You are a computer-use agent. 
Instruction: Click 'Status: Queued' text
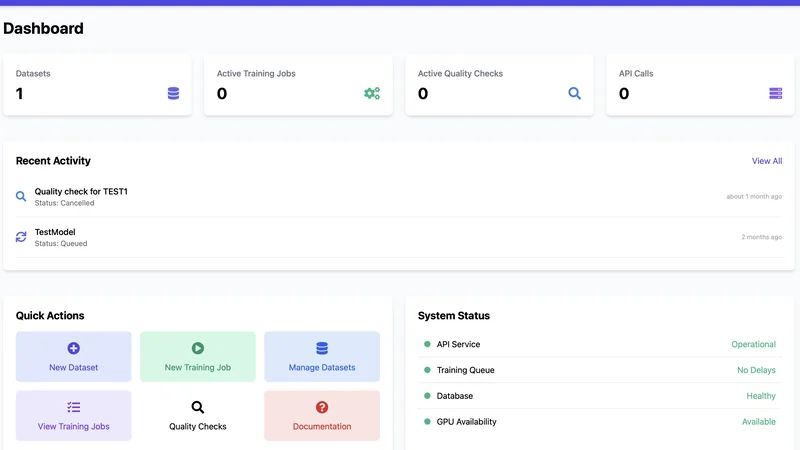coord(61,243)
